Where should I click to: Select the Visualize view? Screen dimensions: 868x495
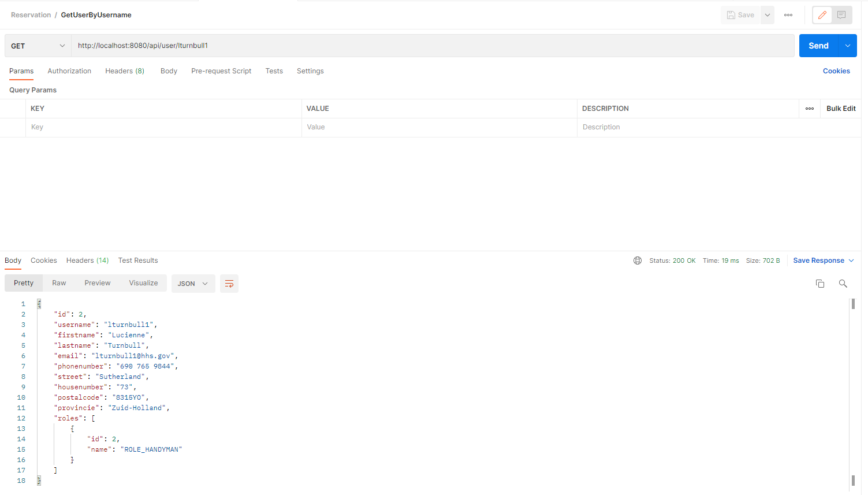[143, 283]
